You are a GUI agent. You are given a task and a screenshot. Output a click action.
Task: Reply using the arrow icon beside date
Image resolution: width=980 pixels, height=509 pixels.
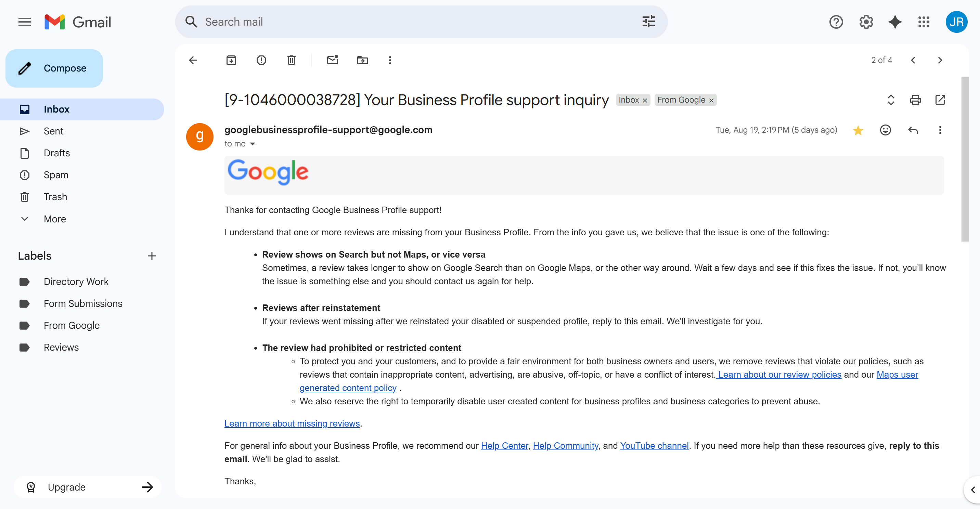point(913,130)
